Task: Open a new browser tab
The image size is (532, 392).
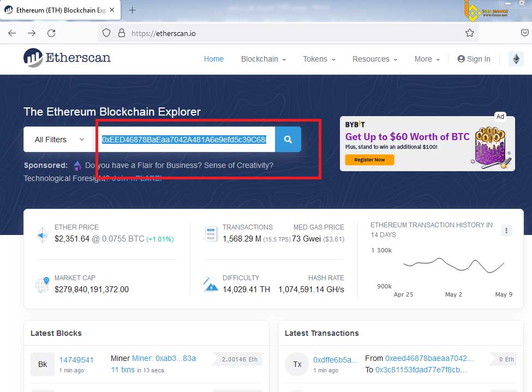Action: click(x=133, y=10)
